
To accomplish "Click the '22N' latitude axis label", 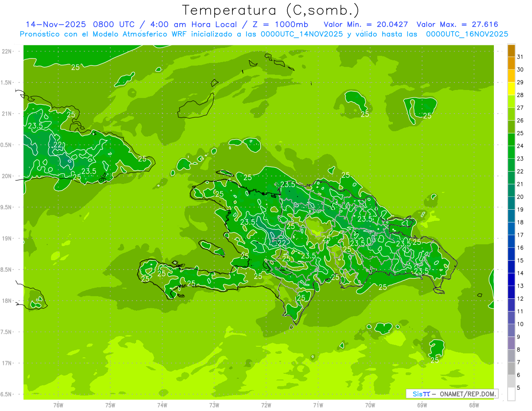I will click(x=7, y=51).
